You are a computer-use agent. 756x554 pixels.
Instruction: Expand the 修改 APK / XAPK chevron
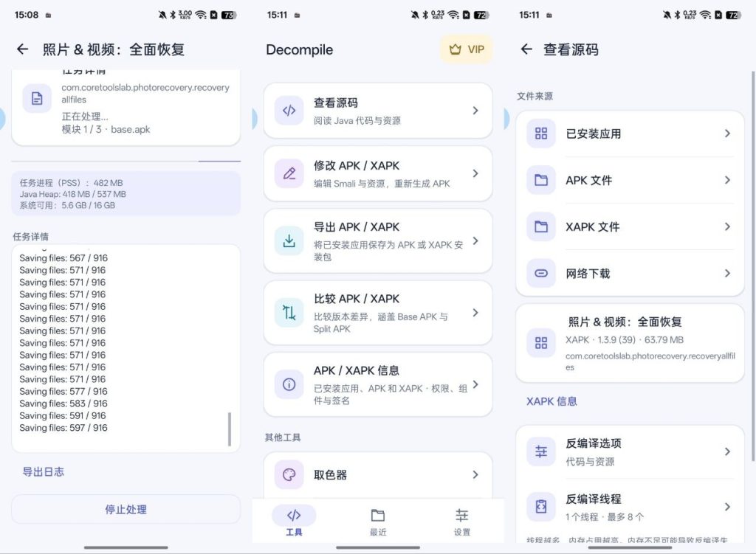pos(475,173)
